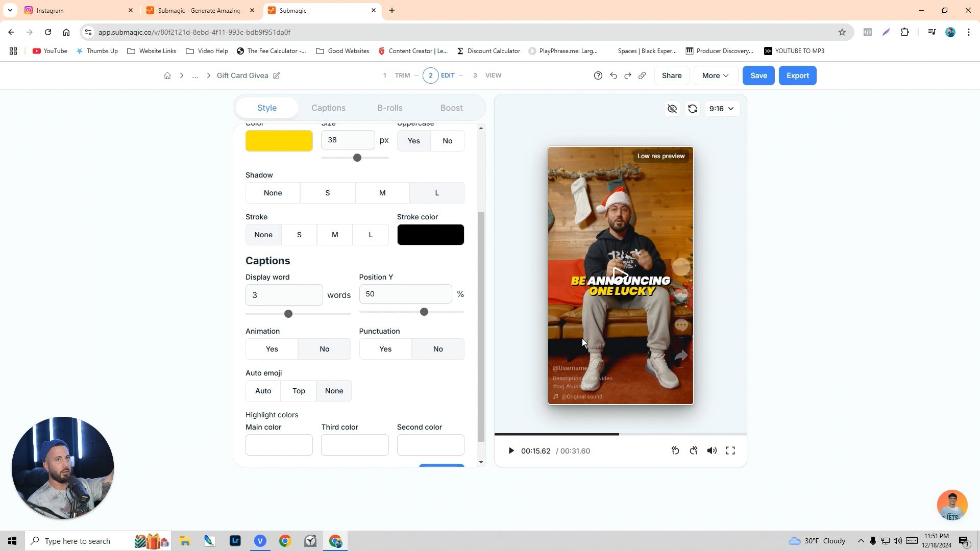
Task: Go to the home icon breadcrumb
Action: pos(167,76)
